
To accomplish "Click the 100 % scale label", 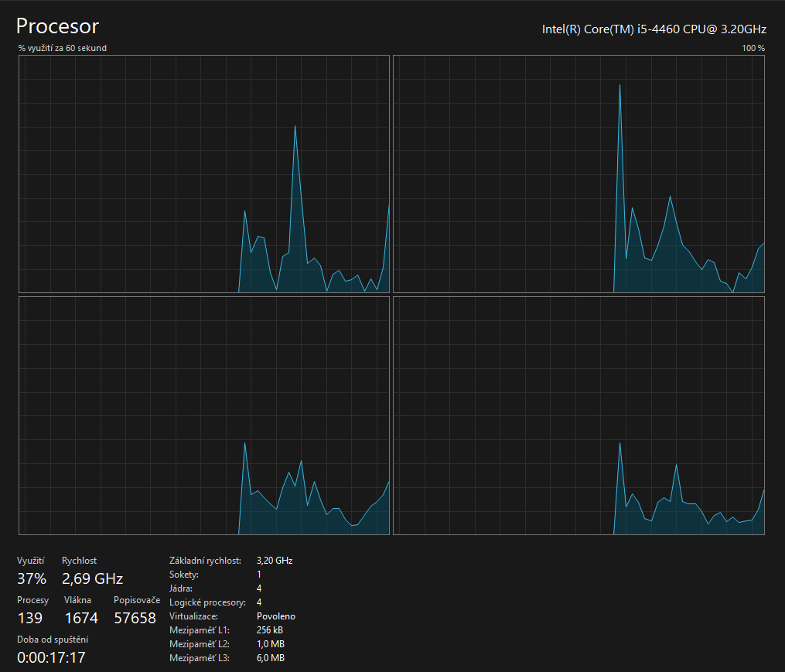I will [x=753, y=48].
